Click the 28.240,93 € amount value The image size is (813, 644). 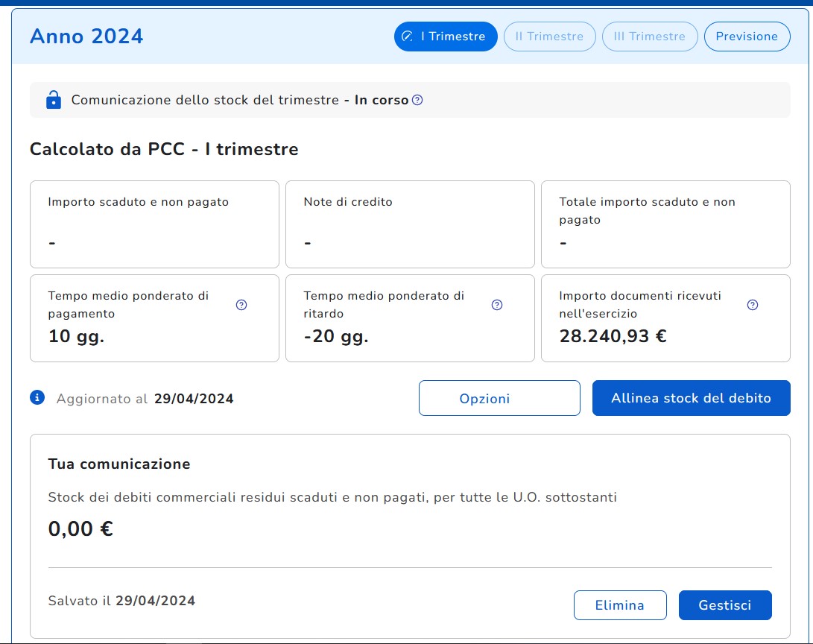coord(613,336)
